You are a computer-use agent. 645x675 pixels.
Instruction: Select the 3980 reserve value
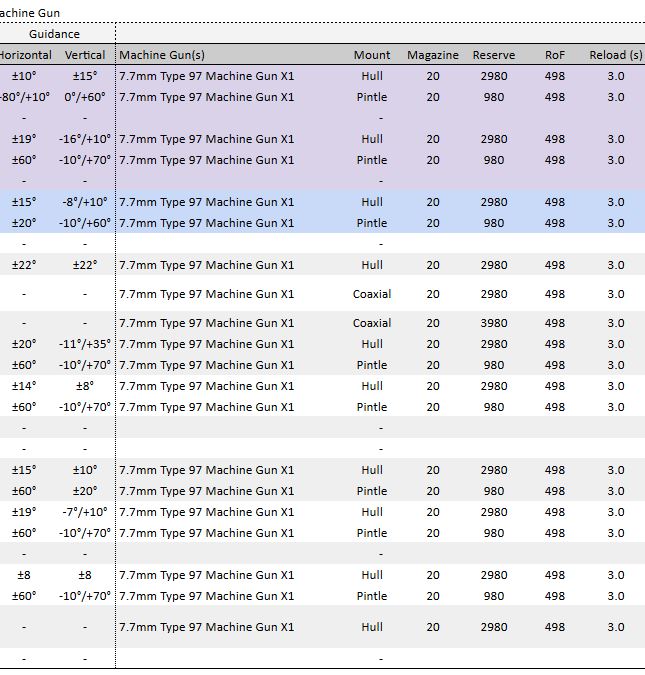pyautogui.click(x=494, y=323)
